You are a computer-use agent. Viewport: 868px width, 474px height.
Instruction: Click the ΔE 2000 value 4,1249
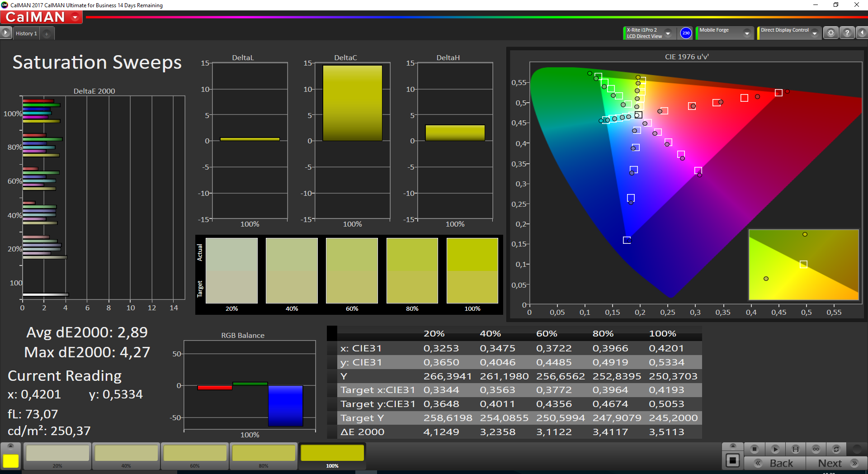click(x=441, y=432)
